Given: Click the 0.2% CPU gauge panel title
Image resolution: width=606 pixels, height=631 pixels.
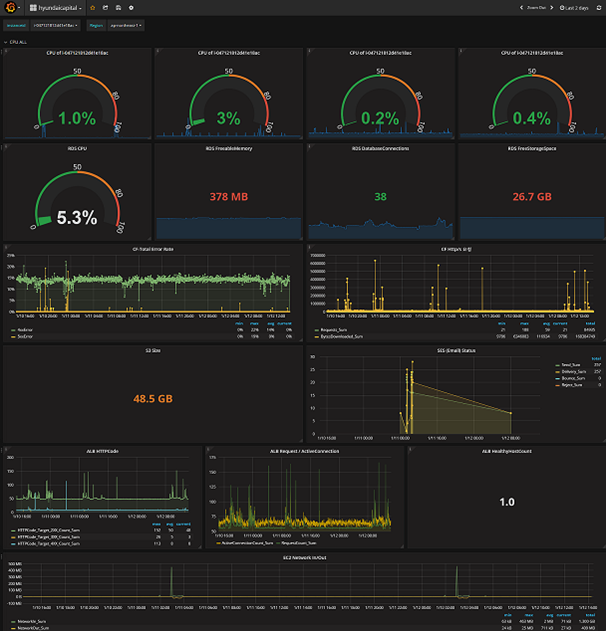Looking at the screenshot, I should (380, 53).
